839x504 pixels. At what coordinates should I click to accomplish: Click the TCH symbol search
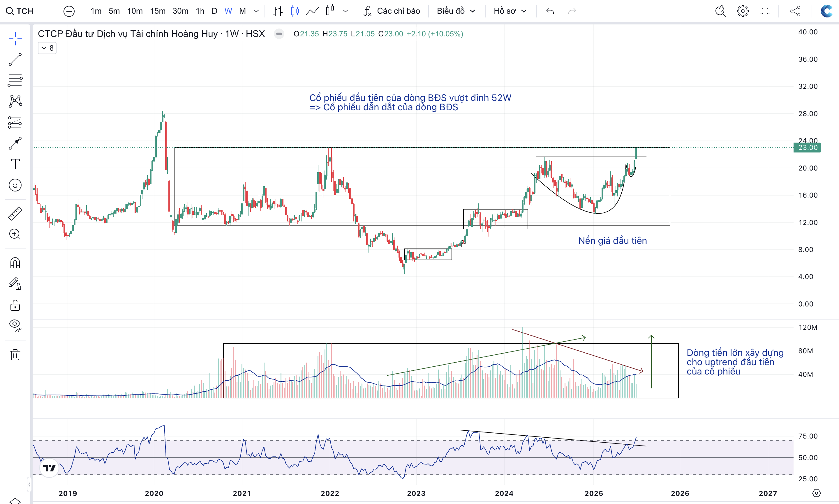[x=20, y=11]
